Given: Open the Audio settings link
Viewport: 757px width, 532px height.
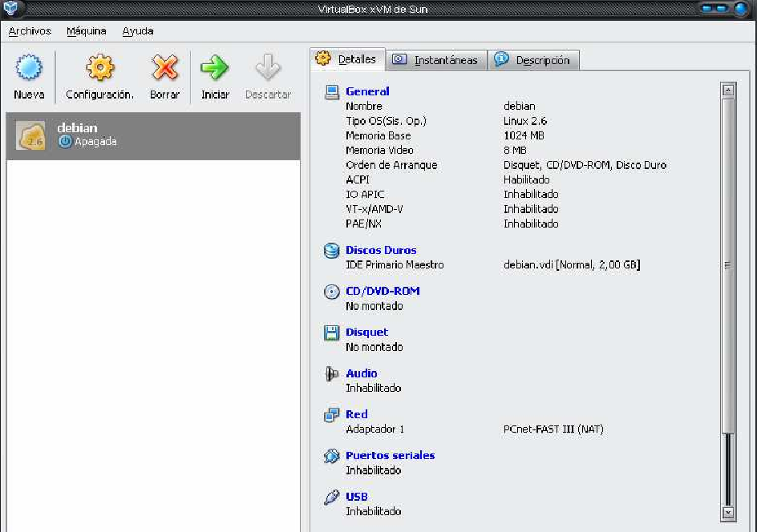Looking at the screenshot, I should coord(362,373).
